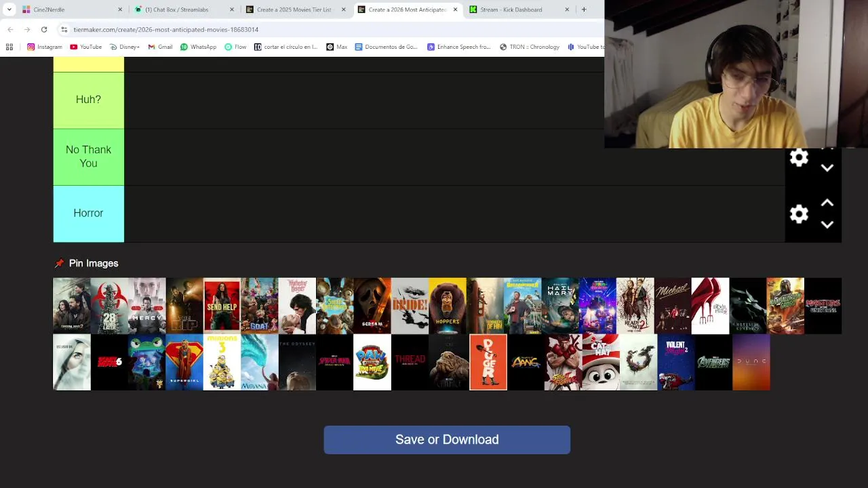Select the orange Digger poster
Image resolution: width=868 pixels, height=488 pixels.
tap(488, 363)
